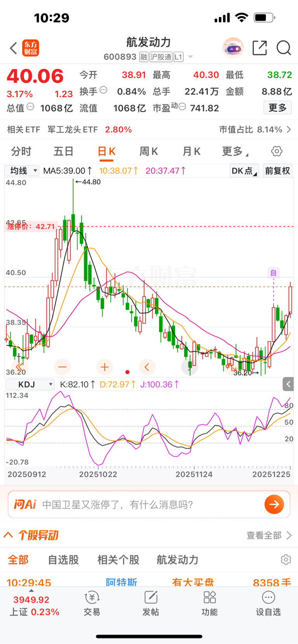Tap the 上证 3949.92 index value
The height and width of the screenshot is (644, 298).
point(31,599)
